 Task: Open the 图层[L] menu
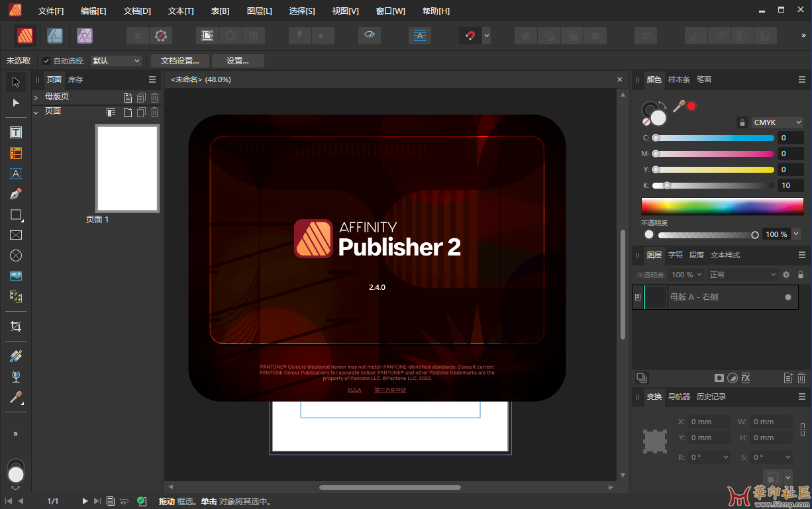tap(259, 11)
